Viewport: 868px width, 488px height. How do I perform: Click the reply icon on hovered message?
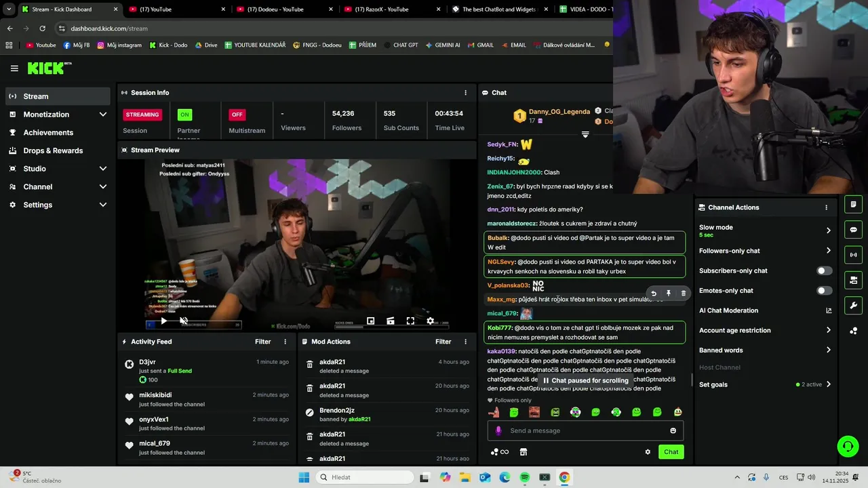pyautogui.click(x=654, y=293)
